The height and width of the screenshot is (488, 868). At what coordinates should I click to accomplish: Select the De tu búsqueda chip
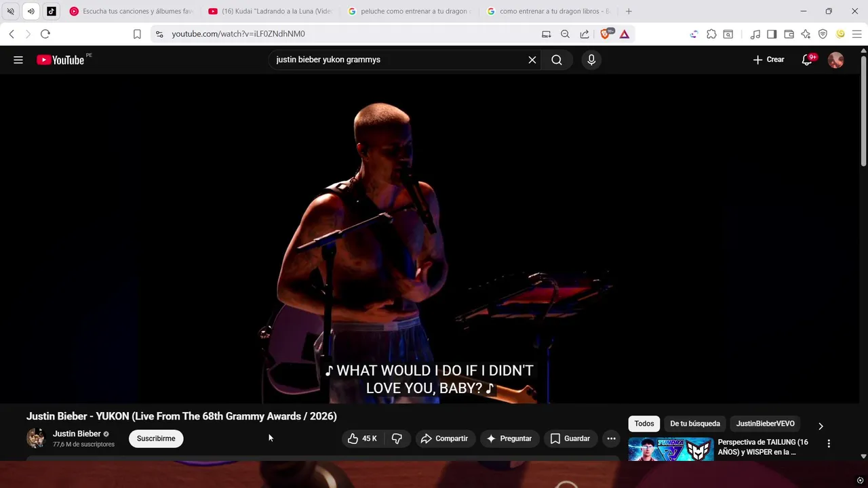[x=695, y=424]
